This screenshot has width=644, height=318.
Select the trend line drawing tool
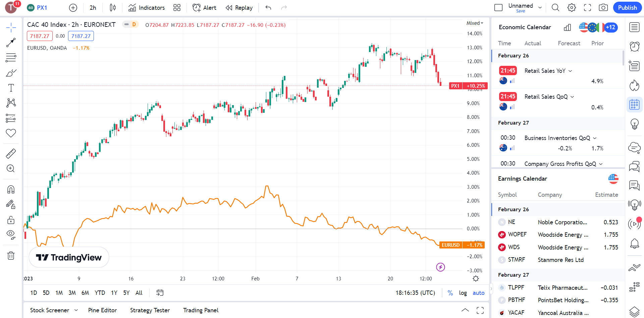[11, 43]
